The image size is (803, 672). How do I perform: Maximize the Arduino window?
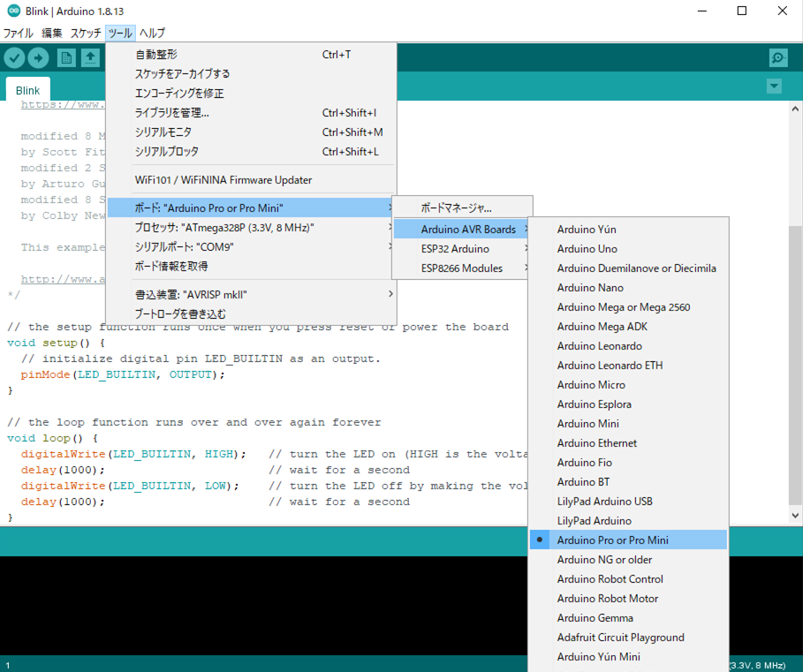741,11
